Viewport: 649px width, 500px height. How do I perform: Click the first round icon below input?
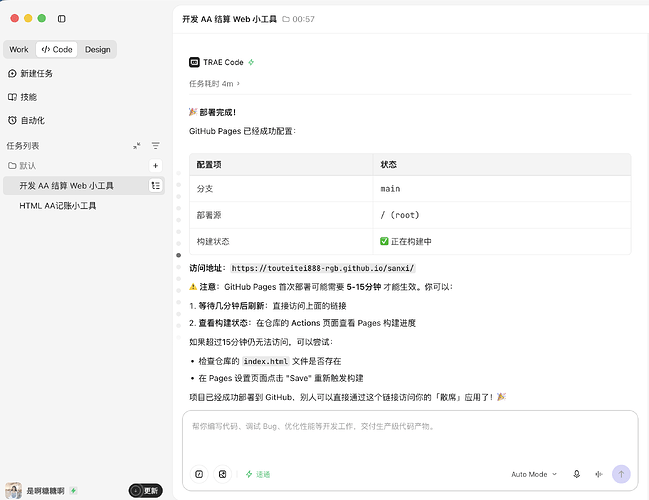199,474
